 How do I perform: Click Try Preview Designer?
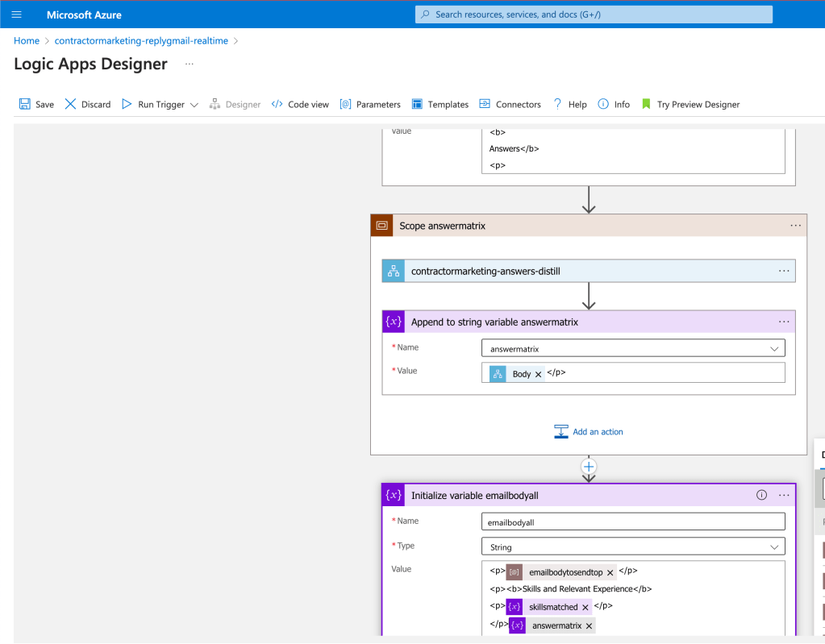click(691, 104)
